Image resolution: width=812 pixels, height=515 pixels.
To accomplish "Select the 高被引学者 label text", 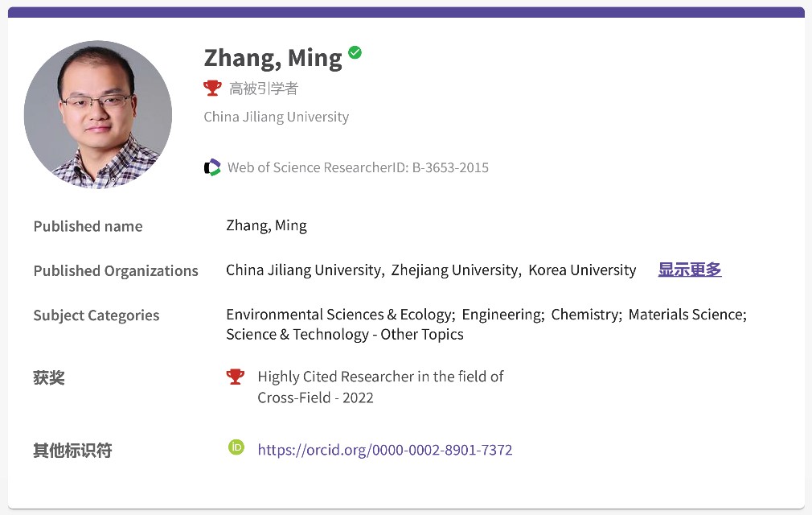I will click(x=264, y=89).
